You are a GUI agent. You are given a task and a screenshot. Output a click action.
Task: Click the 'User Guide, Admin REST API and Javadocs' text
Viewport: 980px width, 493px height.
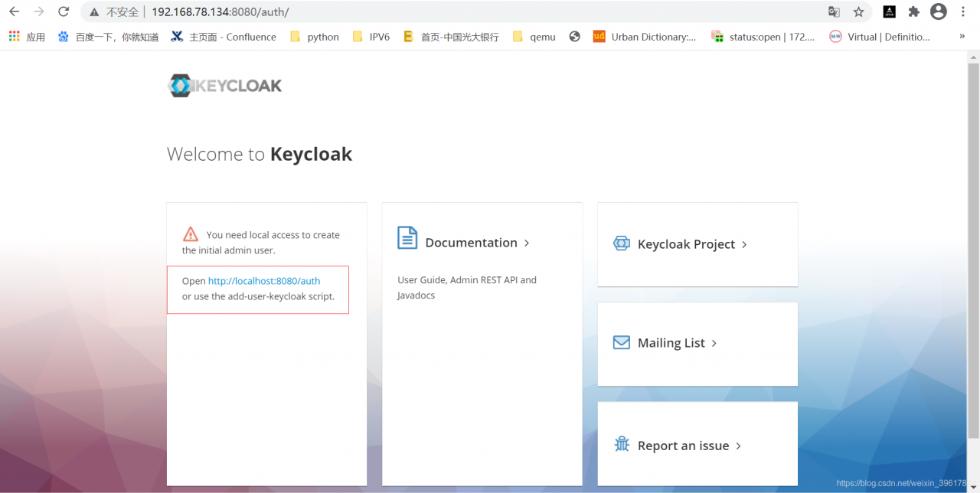click(x=467, y=288)
